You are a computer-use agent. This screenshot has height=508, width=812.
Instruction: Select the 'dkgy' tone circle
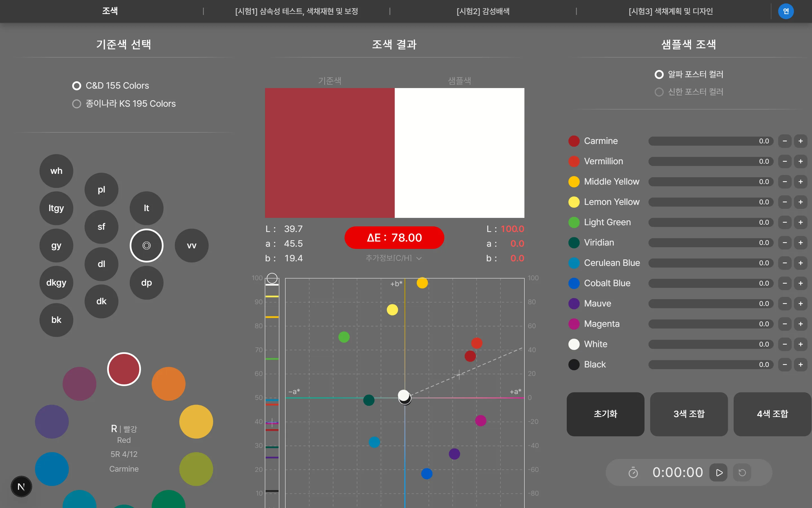tap(56, 283)
